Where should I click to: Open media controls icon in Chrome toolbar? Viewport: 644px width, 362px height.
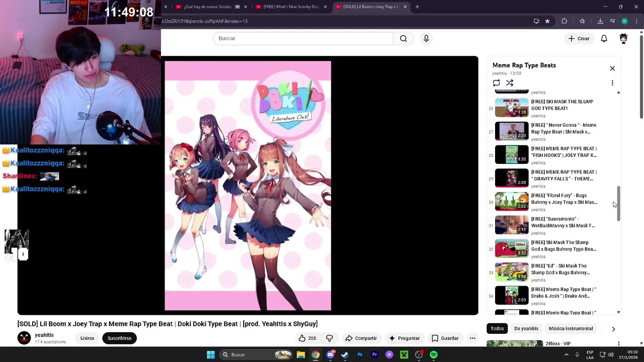[x=612, y=21]
